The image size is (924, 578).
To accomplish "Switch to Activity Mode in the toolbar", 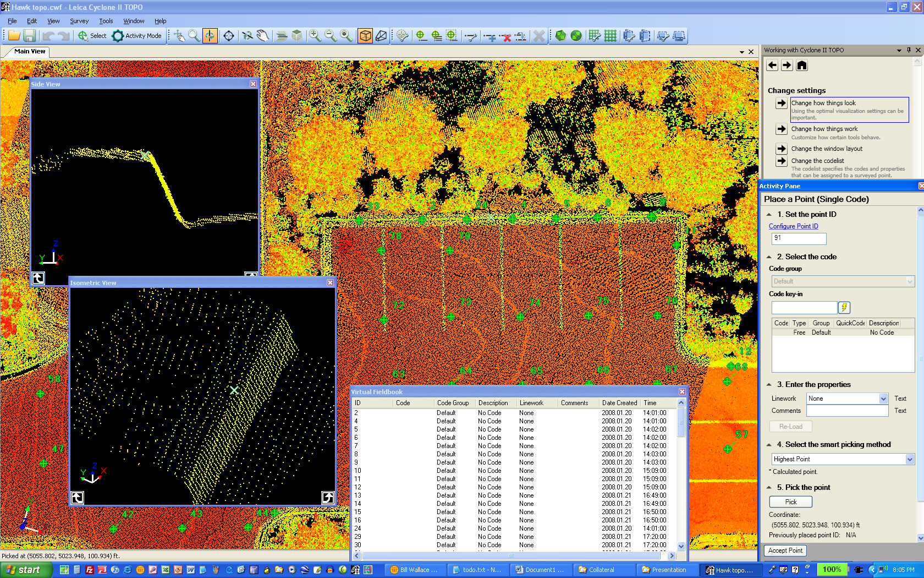I will point(137,36).
